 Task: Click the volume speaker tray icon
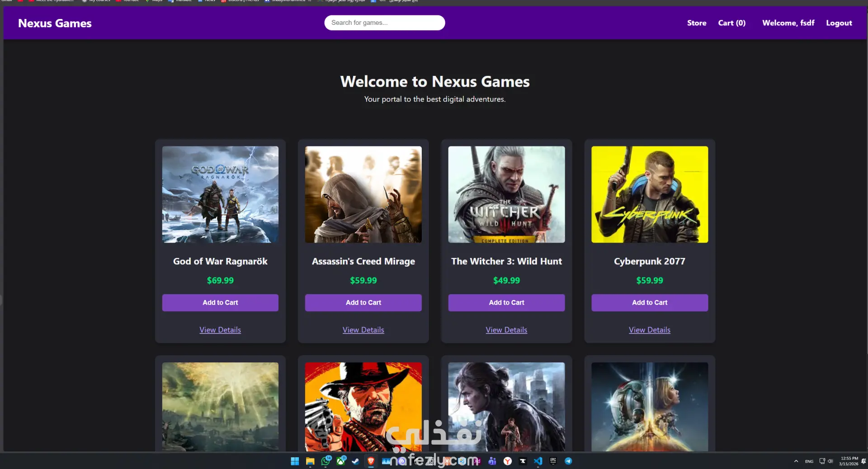tap(830, 461)
